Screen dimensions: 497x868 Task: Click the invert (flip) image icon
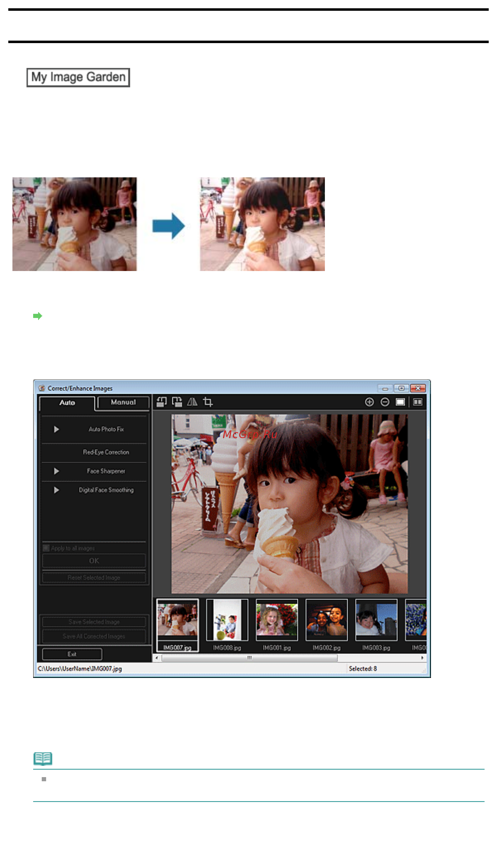point(192,402)
